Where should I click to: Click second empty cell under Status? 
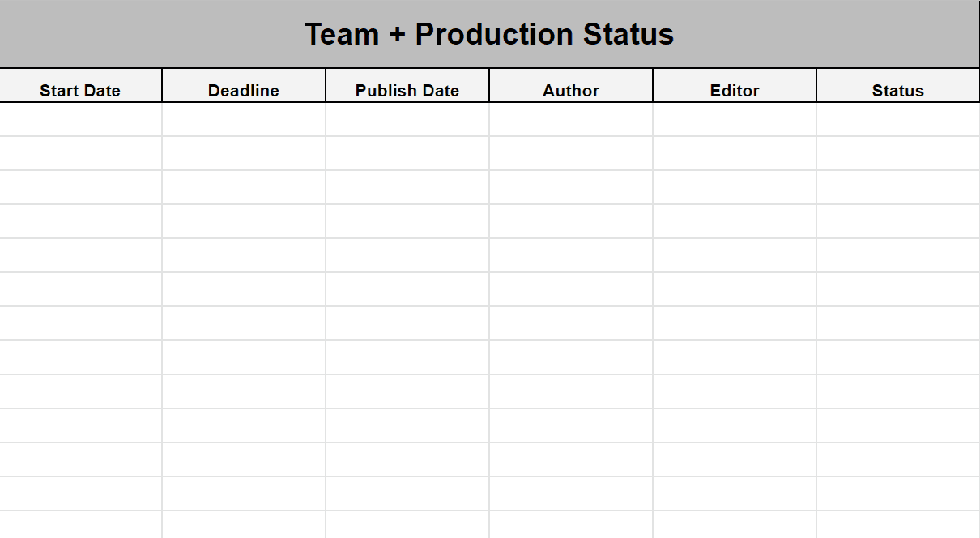[x=897, y=153]
